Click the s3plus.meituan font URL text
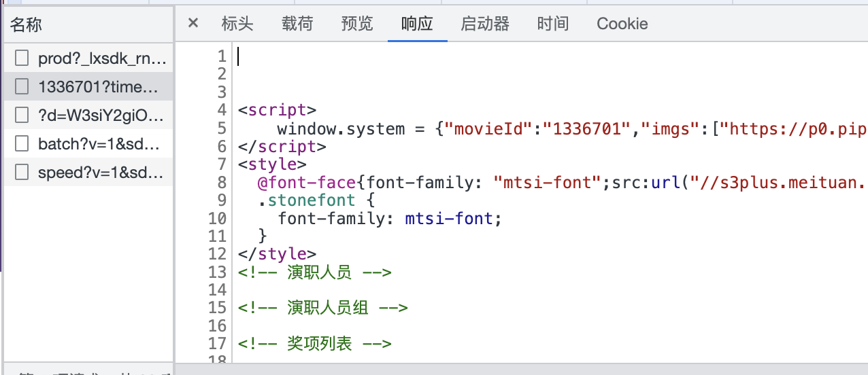Screen dimensions: 868x375 point(780,183)
